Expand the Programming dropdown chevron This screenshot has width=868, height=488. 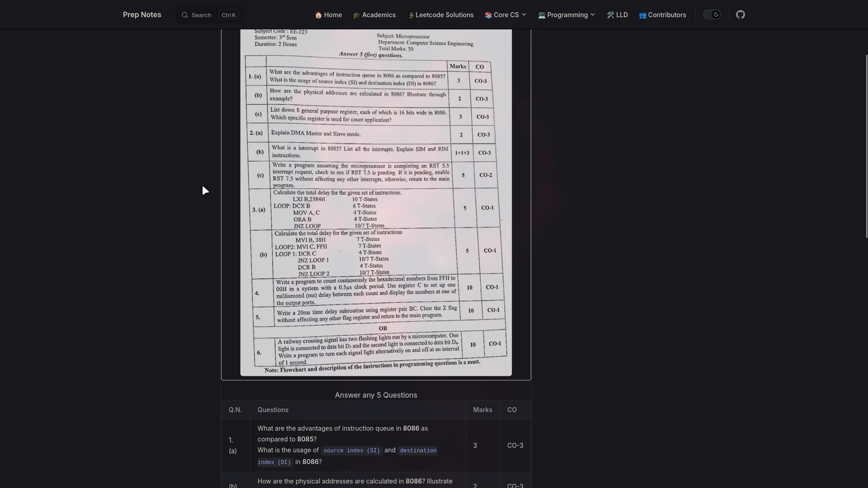(593, 14)
